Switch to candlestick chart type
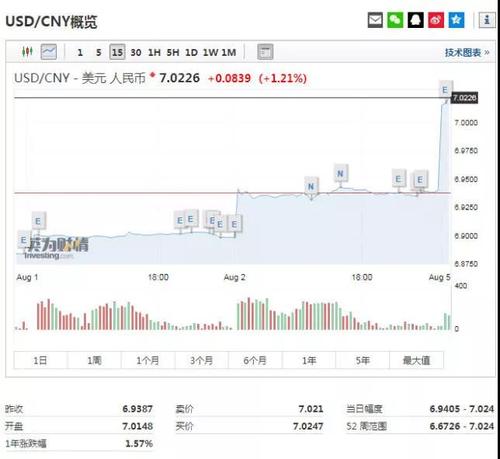Screen dimensions: 500x459 click(27, 52)
